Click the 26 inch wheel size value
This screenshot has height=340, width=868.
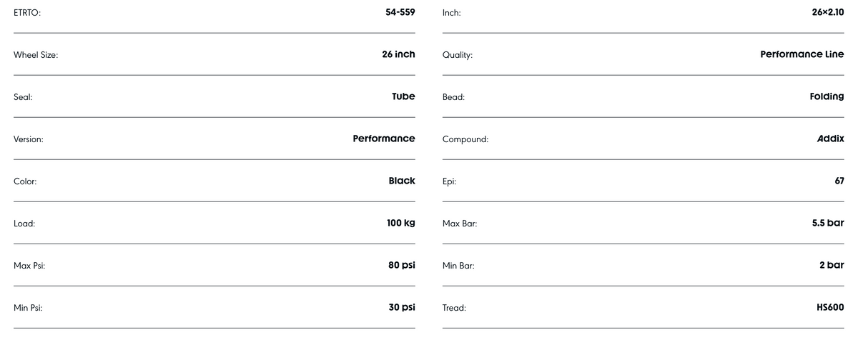(398, 54)
